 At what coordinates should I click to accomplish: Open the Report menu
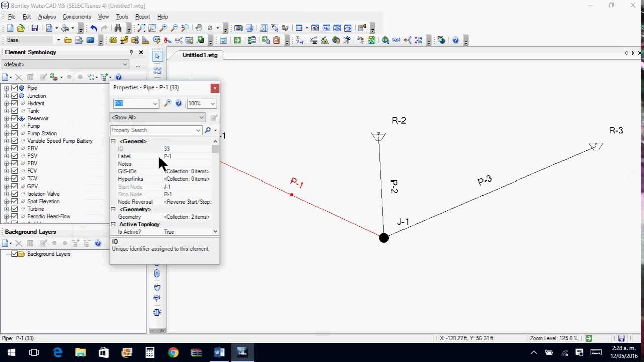point(143,17)
